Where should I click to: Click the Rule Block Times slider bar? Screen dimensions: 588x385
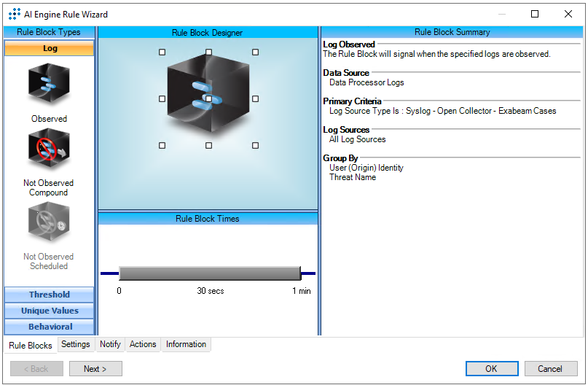[x=209, y=273]
